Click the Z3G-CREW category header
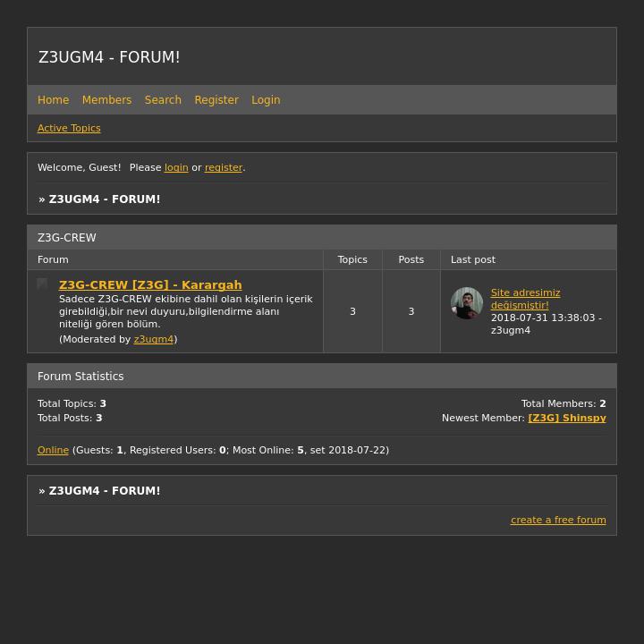 point(67,238)
